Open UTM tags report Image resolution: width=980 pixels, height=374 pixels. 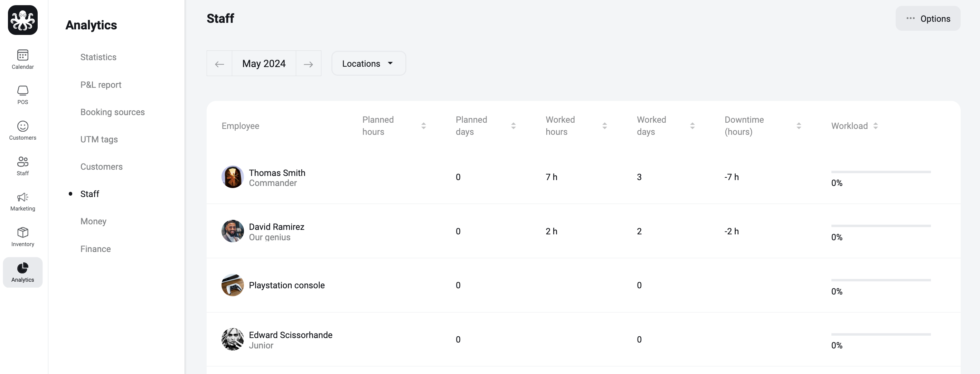99,139
